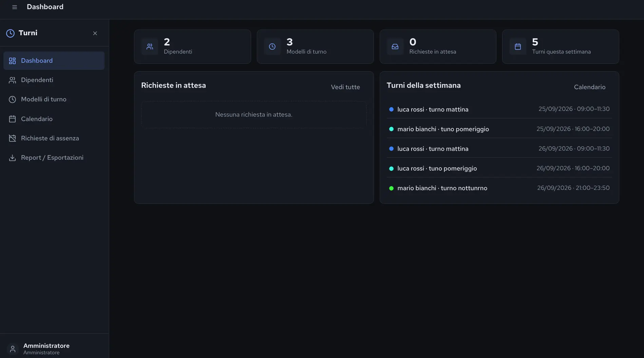Click the '0' count on Richieste in attesa card

point(413,42)
